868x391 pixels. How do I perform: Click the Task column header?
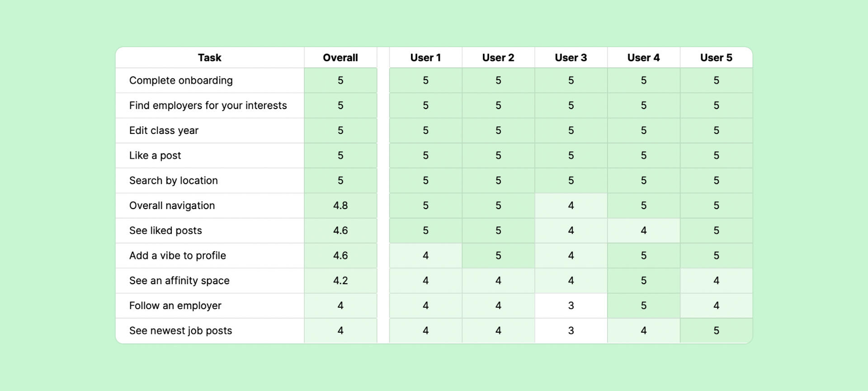point(209,58)
